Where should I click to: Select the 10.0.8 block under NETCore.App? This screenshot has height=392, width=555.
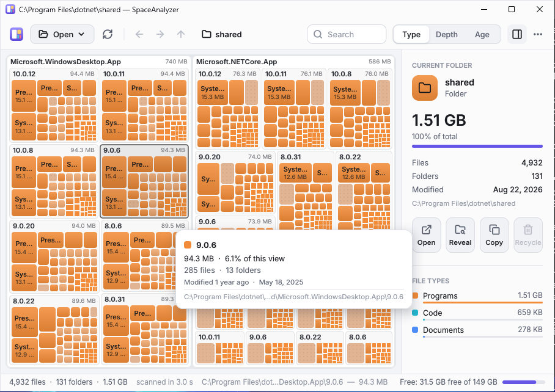coord(359,109)
